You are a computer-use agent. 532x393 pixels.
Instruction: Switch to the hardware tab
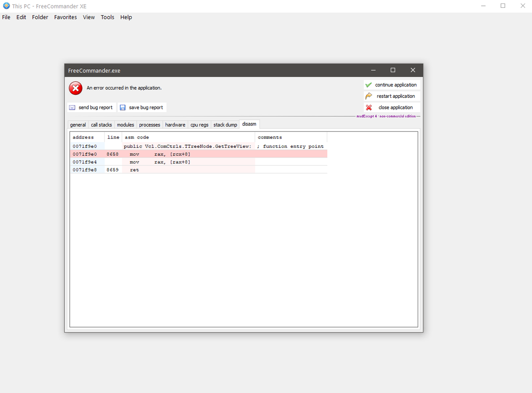tap(175, 125)
